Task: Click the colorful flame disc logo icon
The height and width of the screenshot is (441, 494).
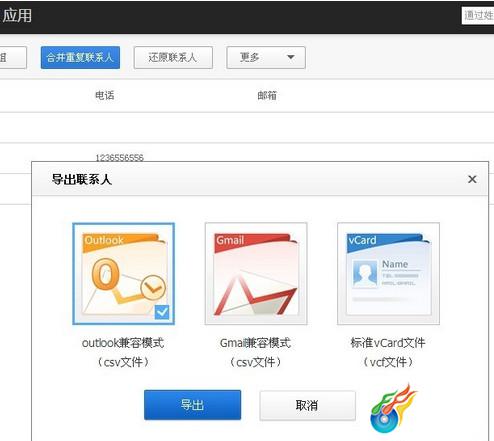Action: coord(393,408)
